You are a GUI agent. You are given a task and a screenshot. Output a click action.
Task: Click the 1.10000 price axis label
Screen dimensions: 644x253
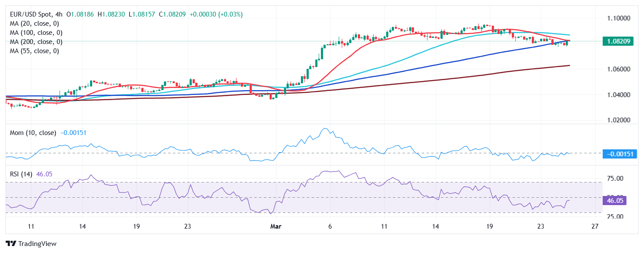620,18
